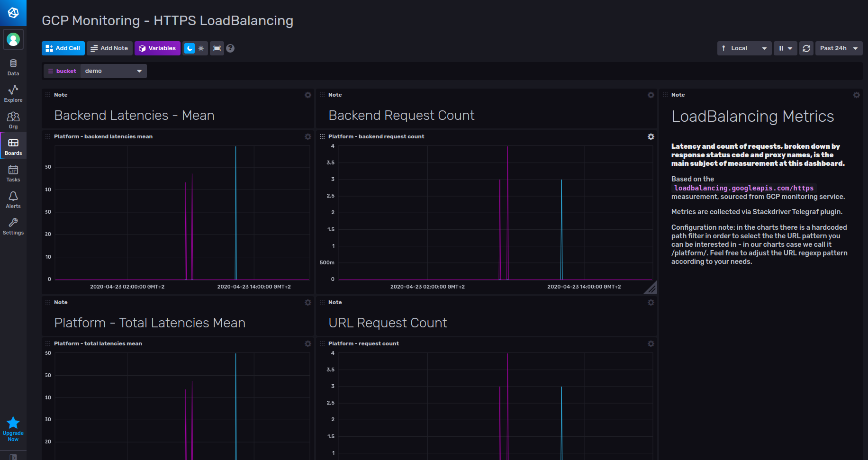
Task: Open the help question mark icon
Action: (230, 48)
